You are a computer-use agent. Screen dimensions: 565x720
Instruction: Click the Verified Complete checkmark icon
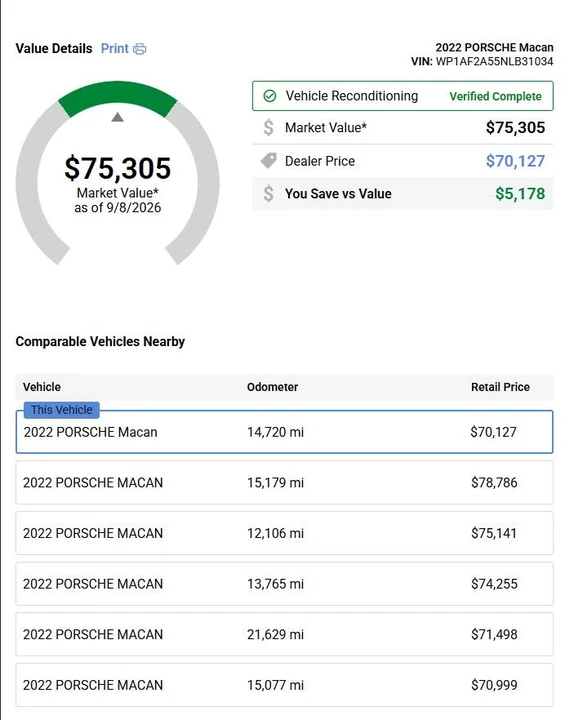(270, 96)
